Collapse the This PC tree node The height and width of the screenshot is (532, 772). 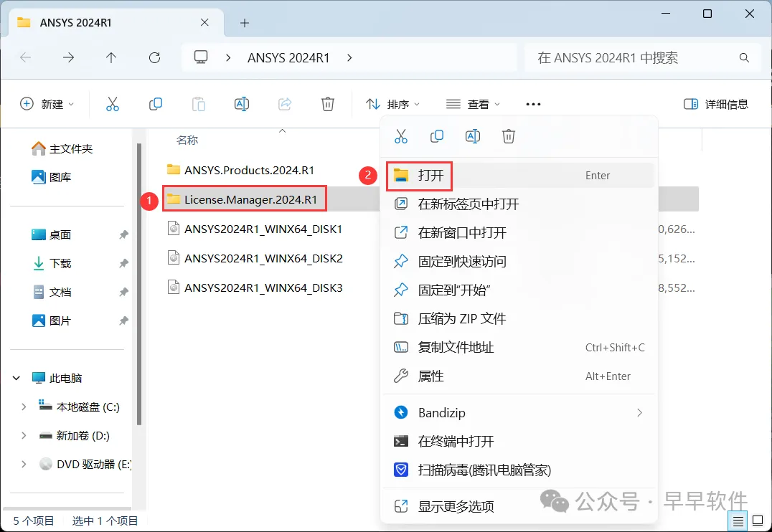(17, 378)
